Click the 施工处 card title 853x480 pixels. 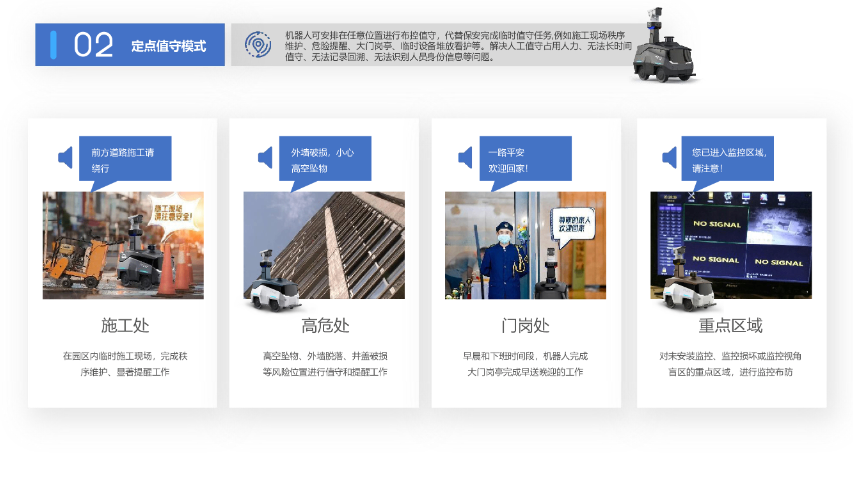tap(125, 326)
